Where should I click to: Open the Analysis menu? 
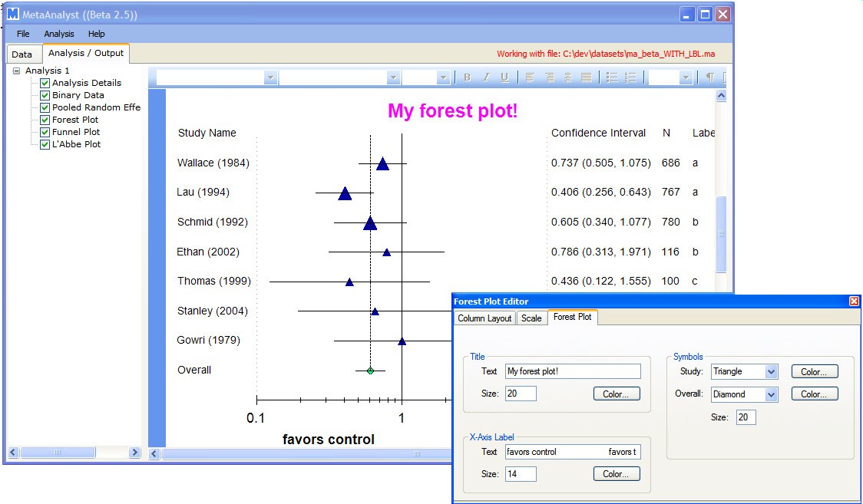59,34
